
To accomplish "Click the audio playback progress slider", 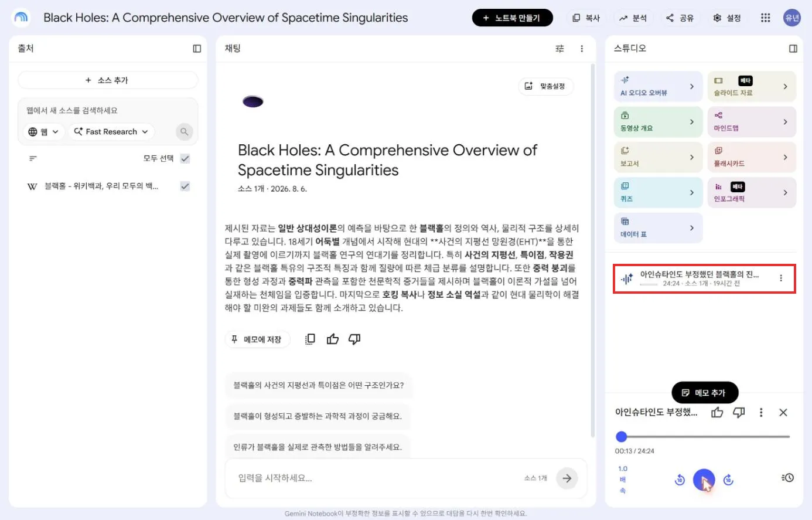I will 703,437.
